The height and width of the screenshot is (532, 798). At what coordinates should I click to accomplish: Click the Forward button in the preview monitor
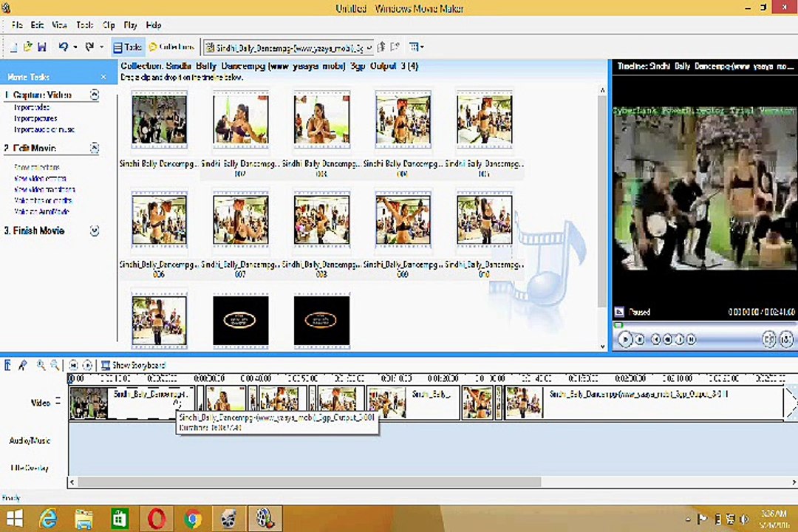tap(691, 339)
